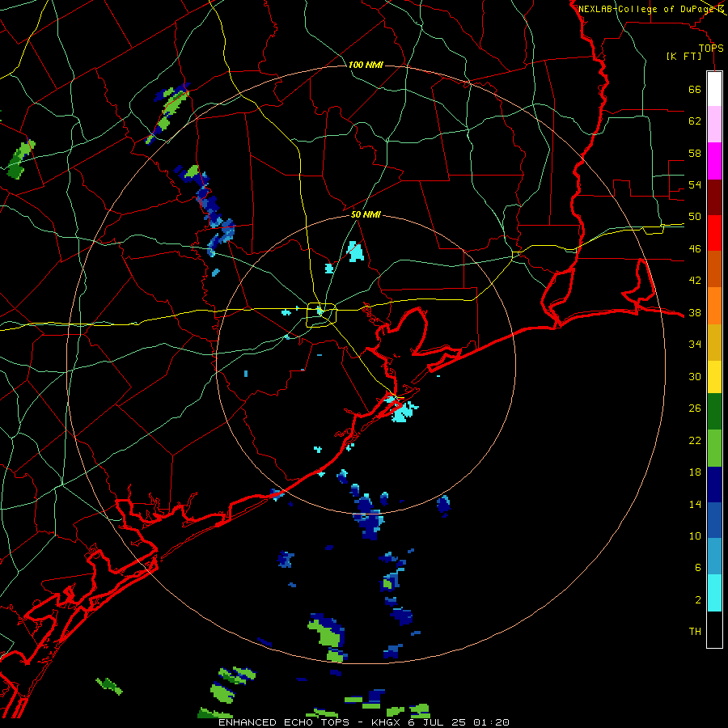This screenshot has width=728, height=728.
Task: Click the 22 legend value
Action: (x=695, y=440)
